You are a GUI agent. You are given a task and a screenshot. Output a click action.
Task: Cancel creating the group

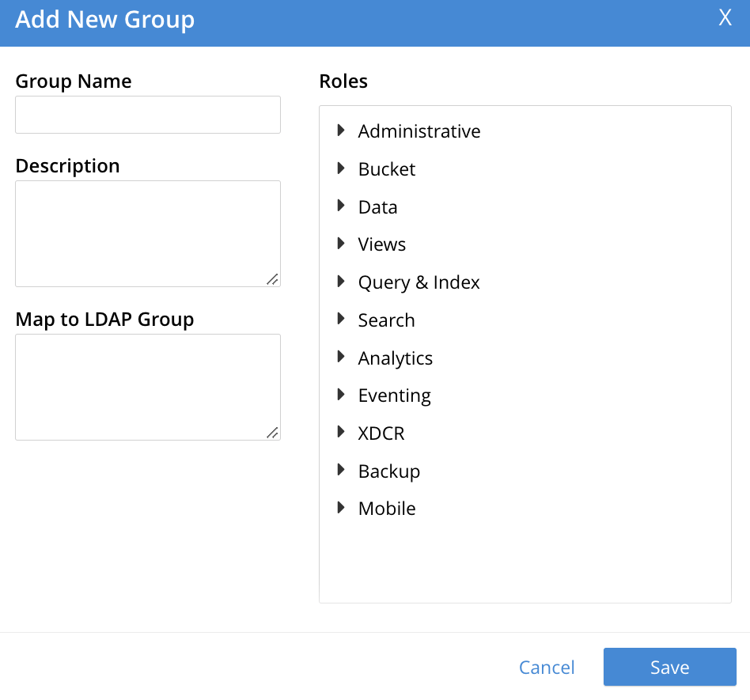[547, 667]
